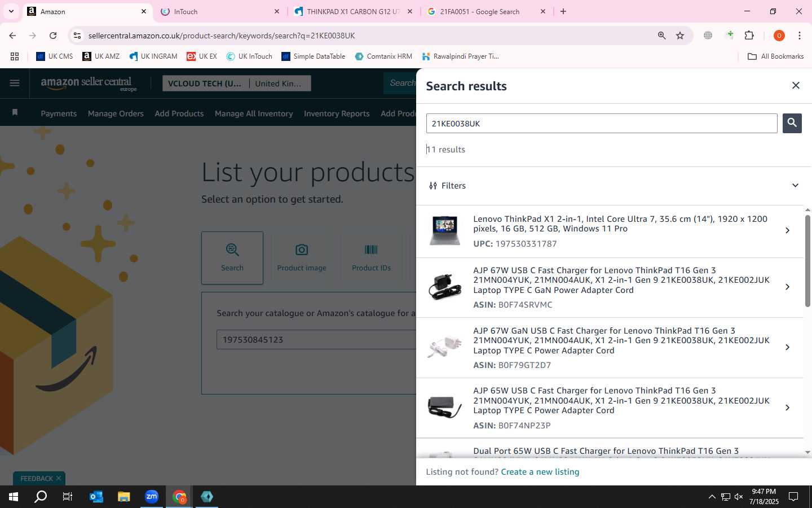Open the UK INGRAM bookmark
The width and height of the screenshot is (812, 508).
[x=153, y=56]
